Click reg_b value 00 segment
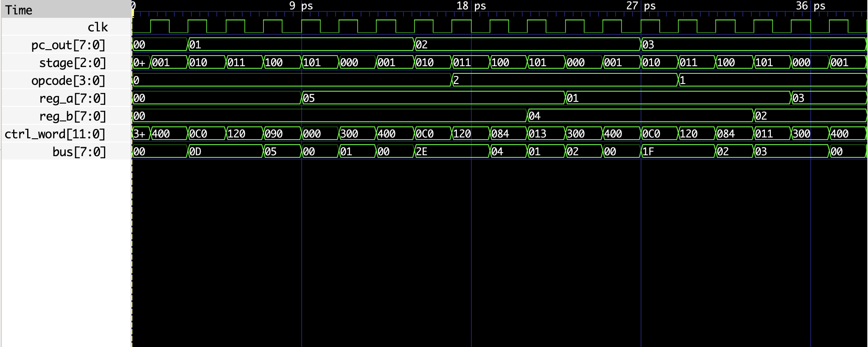The width and height of the screenshot is (868, 347). (330, 116)
